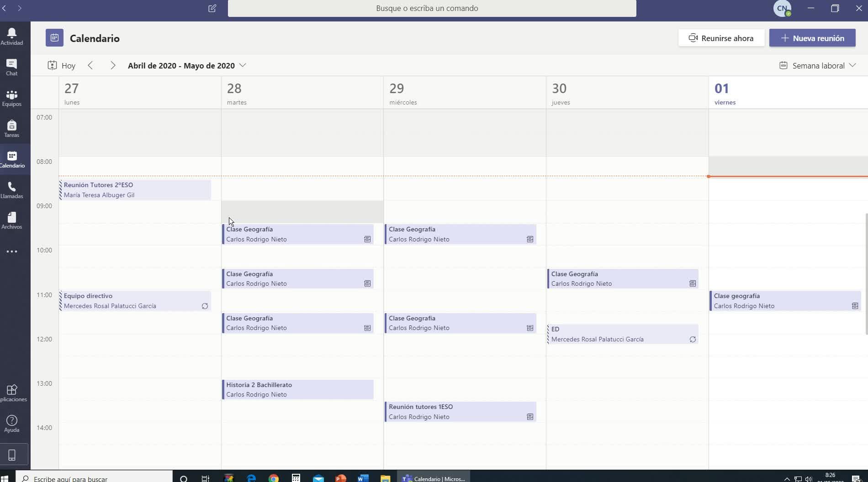
Task: Select the 27 lunes day header
Action: pos(140,93)
